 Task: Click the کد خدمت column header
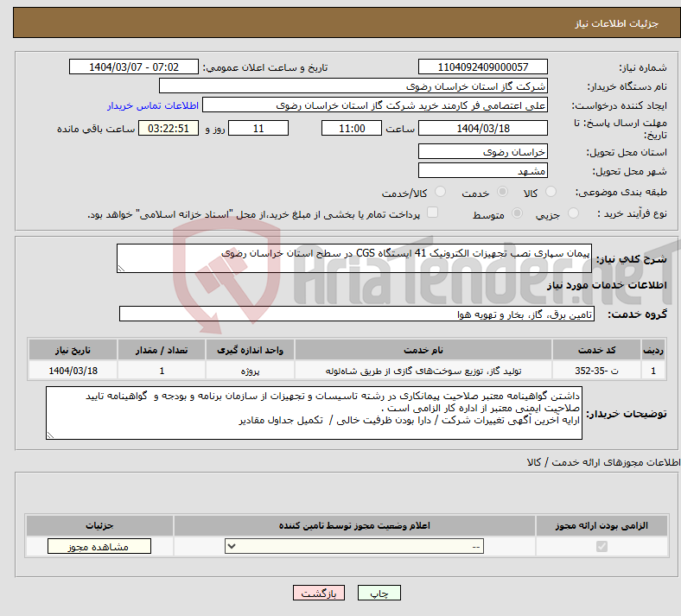pos(597,350)
